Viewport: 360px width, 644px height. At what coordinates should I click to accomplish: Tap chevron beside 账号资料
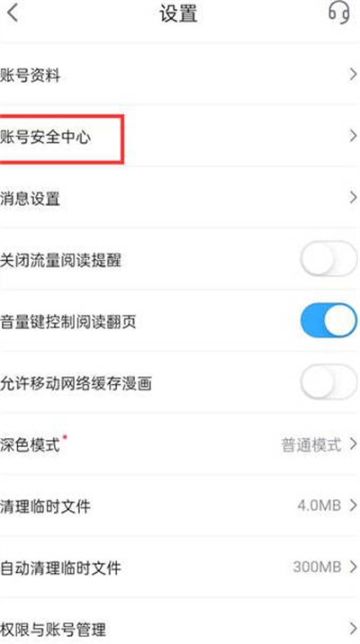point(353,75)
